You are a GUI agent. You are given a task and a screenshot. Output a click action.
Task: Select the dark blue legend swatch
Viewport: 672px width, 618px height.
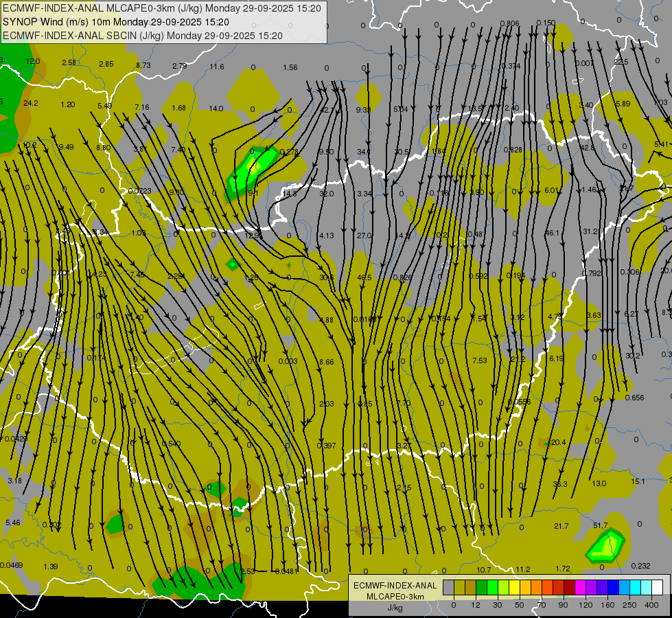point(613,587)
